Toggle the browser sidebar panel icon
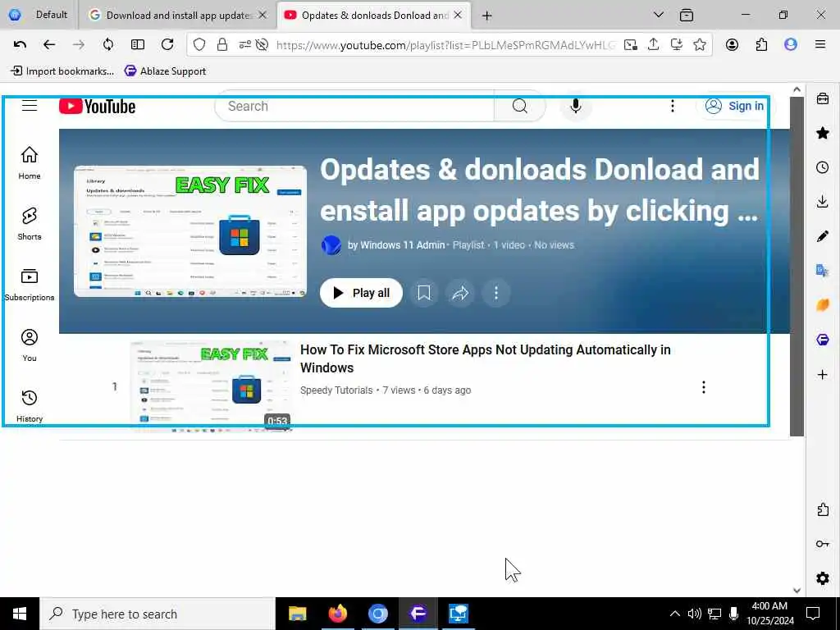Image resolution: width=840 pixels, height=630 pixels. 138,44
